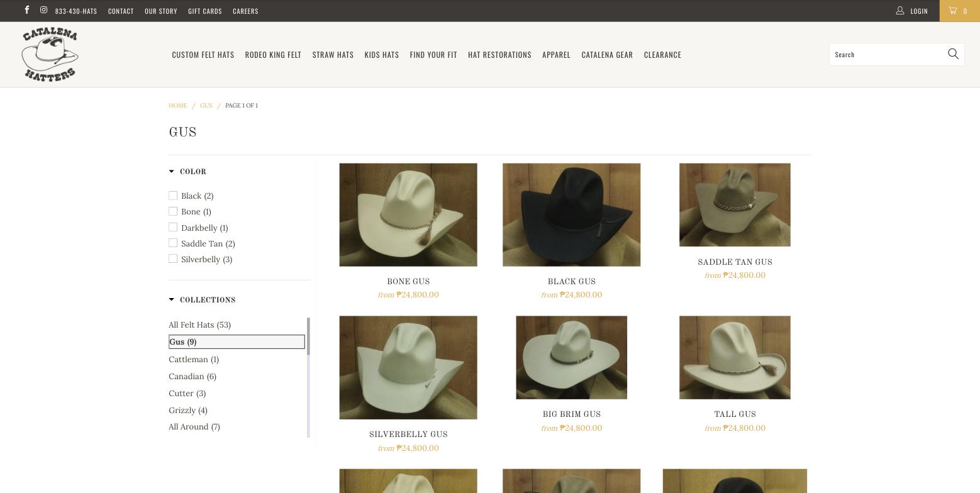Click the BIG BRIM GUS product title
This screenshot has height=493, width=980.
pyautogui.click(x=572, y=414)
